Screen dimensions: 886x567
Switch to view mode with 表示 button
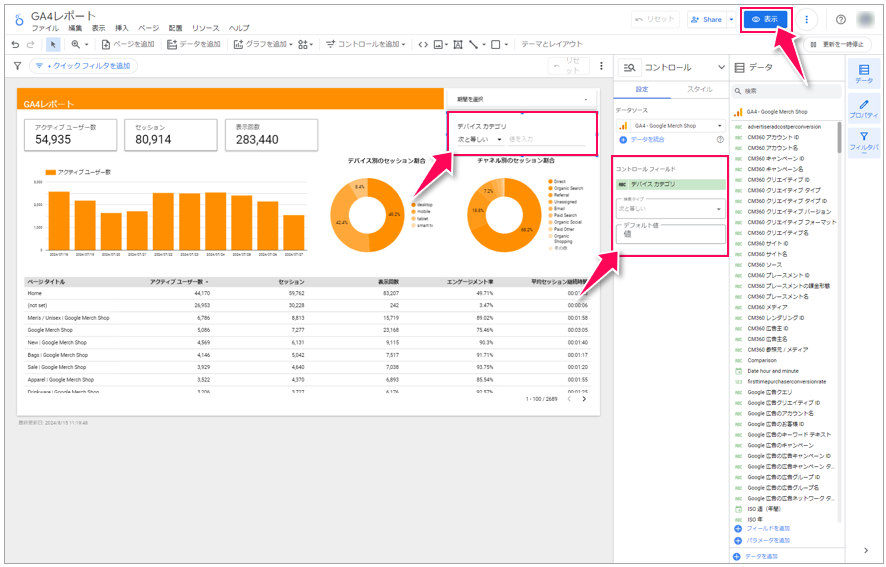[765, 19]
